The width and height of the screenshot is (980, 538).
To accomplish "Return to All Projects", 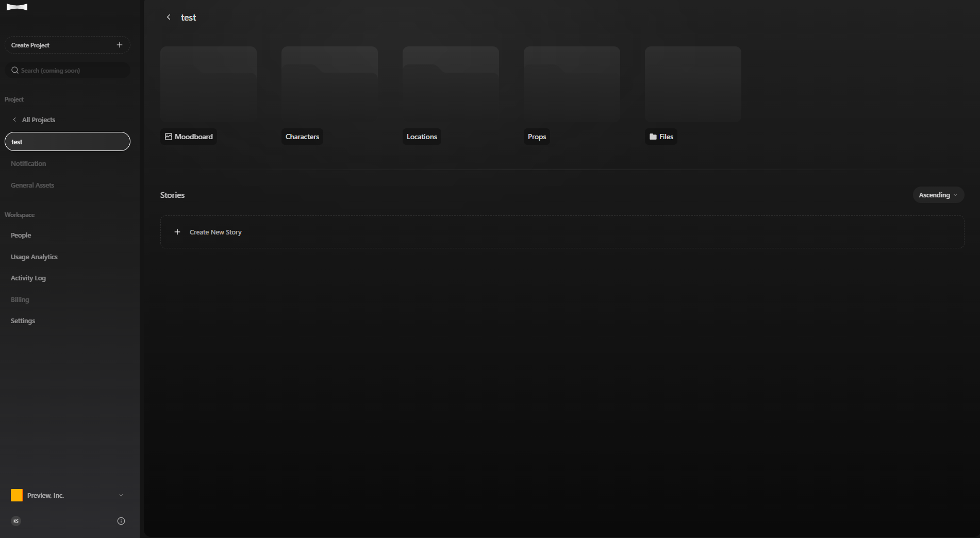I will 39,120.
